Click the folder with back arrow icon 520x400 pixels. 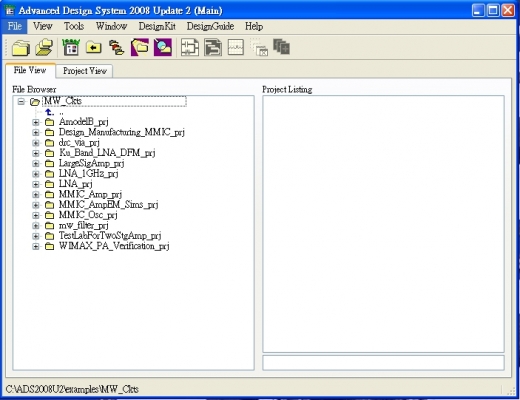94,47
